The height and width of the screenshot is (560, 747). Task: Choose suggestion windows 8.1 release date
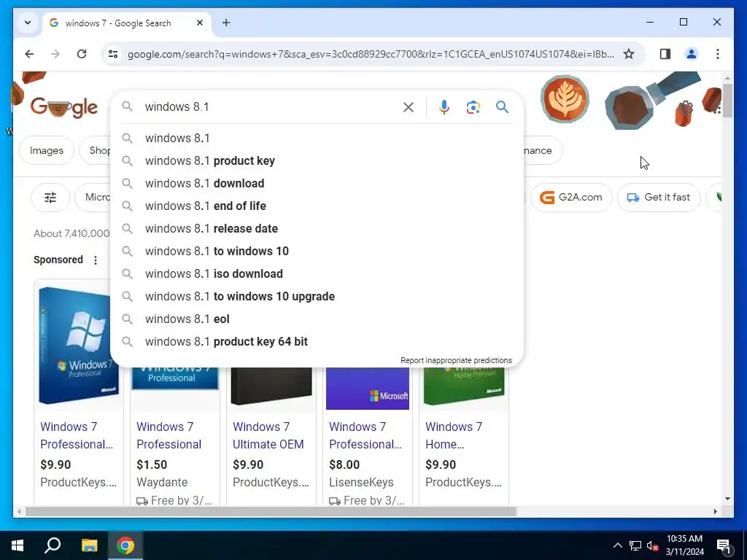pos(317,228)
